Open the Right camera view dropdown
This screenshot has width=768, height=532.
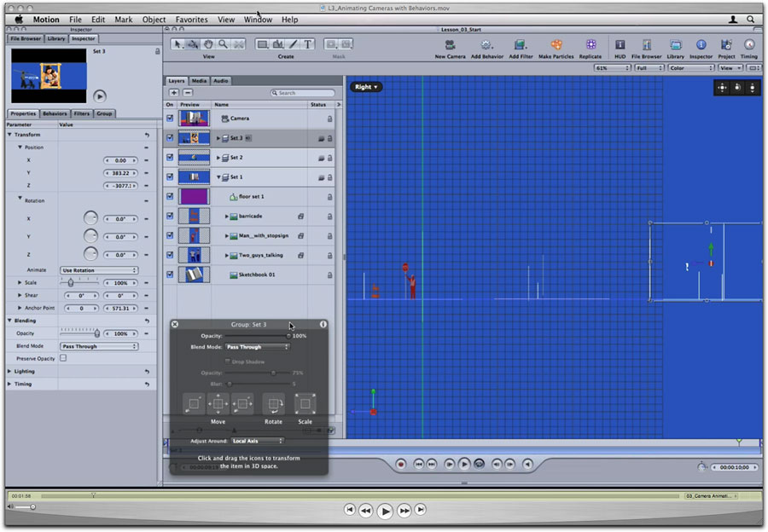(366, 87)
